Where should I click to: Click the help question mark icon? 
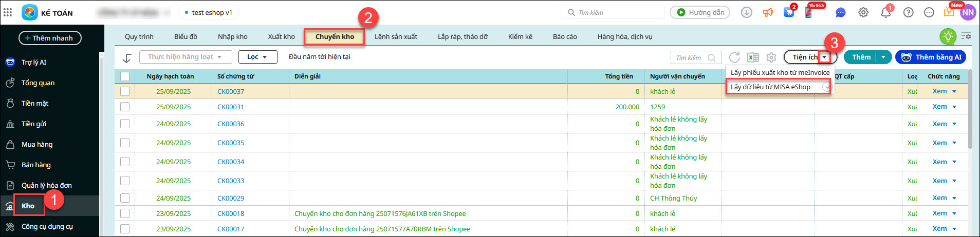[x=909, y=12]
